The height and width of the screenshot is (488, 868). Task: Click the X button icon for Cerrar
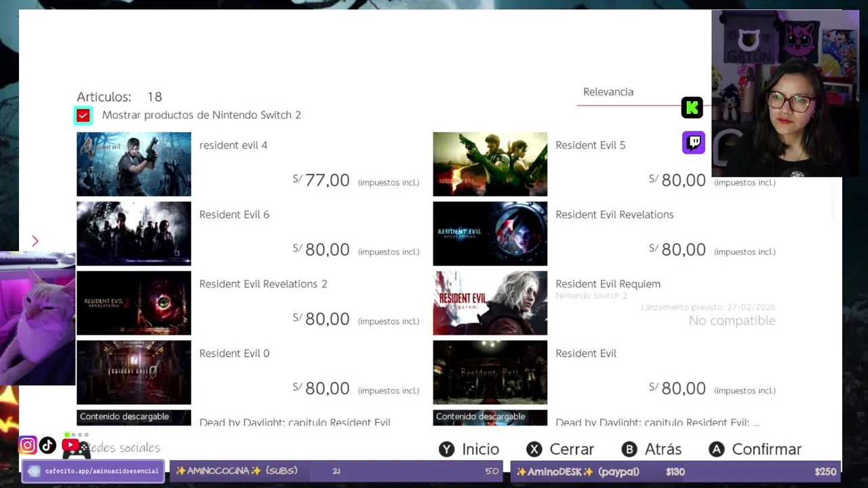pos(534,449)
